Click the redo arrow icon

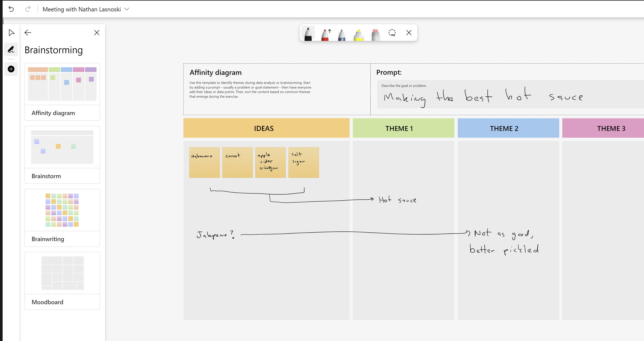[28, 9]
